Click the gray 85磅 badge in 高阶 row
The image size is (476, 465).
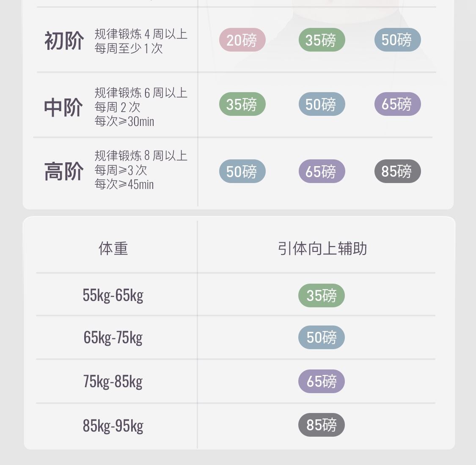[x=397, y=171]
